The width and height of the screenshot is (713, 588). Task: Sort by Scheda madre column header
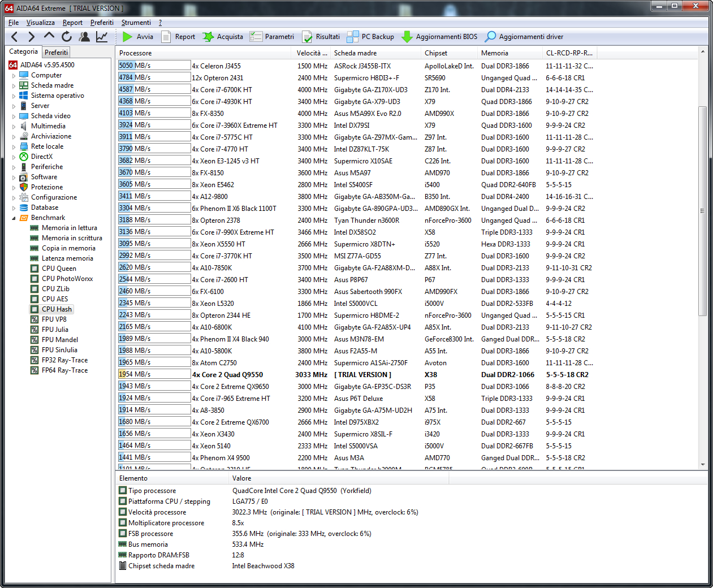(x=375, y=53)
